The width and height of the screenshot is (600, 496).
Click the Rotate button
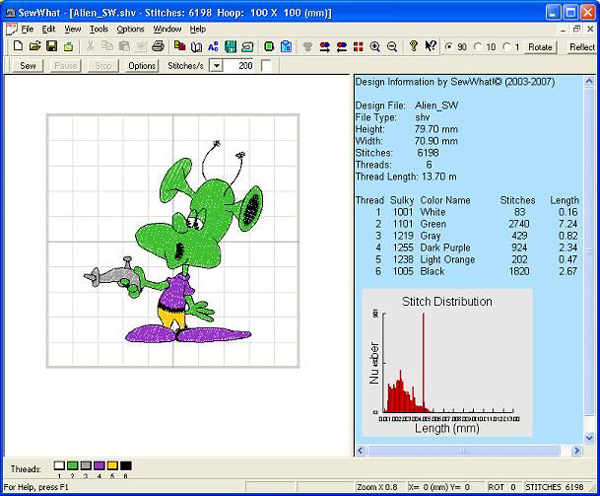[x=540, y=47]
